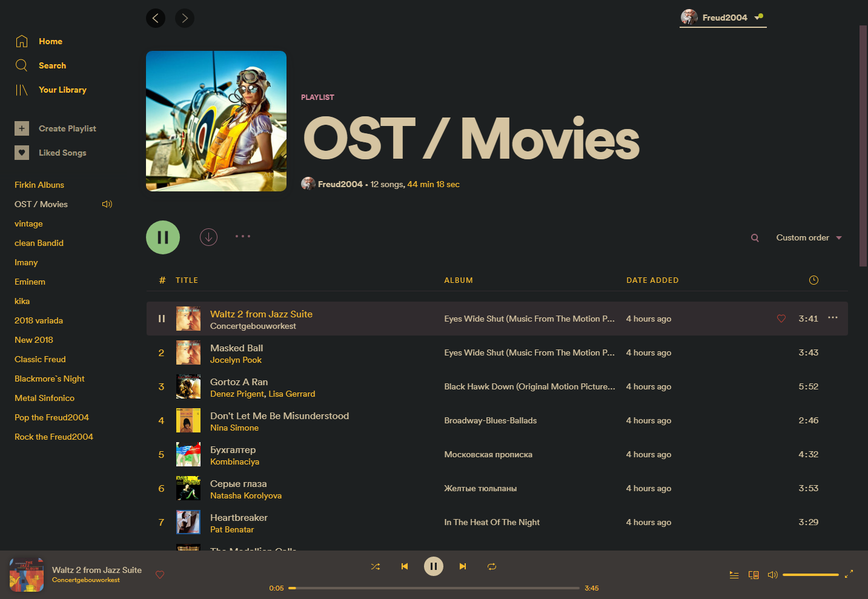Open the Classic Freud playlist
Screen dimensions: 868x599
(40, 359)
